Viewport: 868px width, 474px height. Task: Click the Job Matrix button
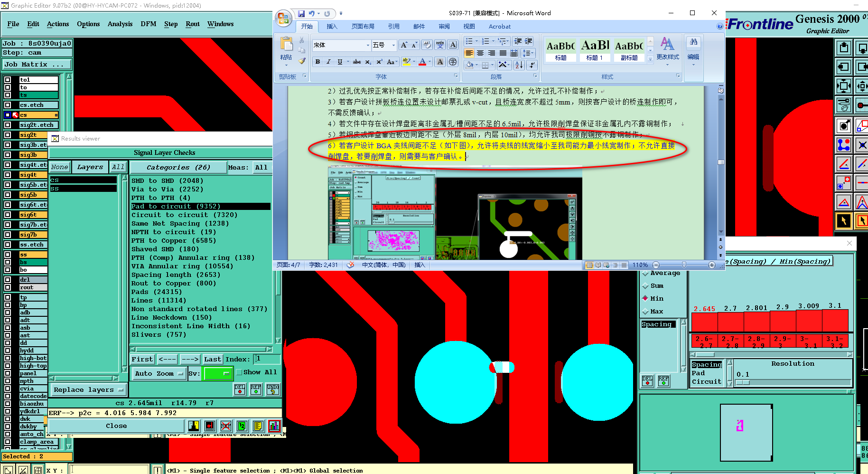tap(37, 64)
